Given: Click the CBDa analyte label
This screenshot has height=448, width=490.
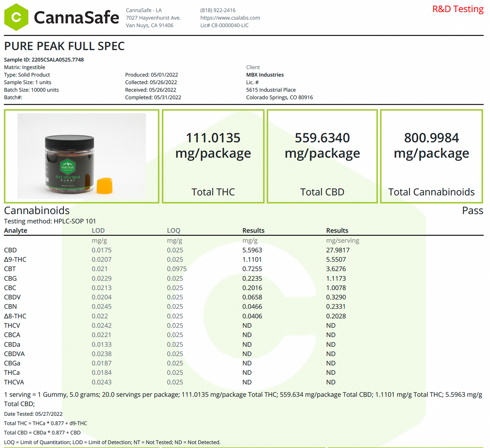Looking at the screenshot, I should [12, 345].
